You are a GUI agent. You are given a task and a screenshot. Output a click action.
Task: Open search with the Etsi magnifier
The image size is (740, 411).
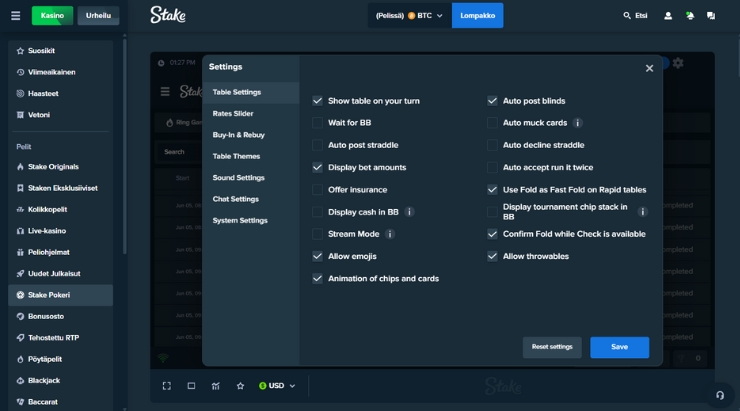pos(635,16)
